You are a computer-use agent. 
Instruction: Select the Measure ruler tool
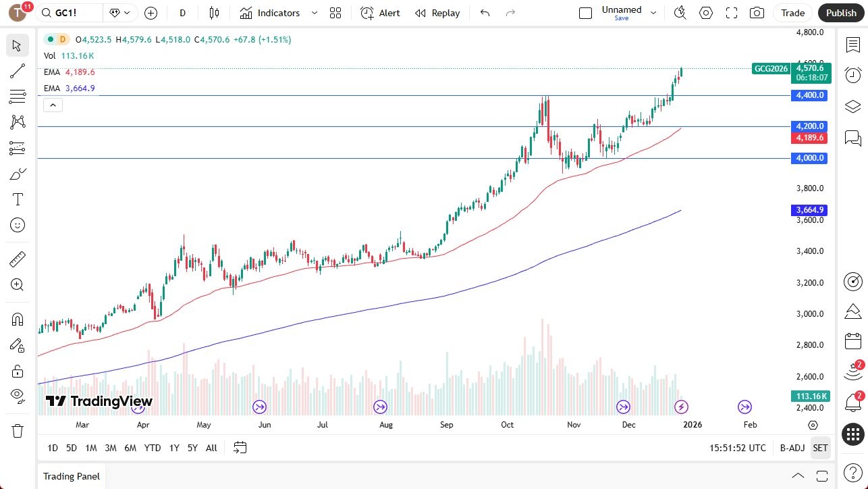pos(18,259)
